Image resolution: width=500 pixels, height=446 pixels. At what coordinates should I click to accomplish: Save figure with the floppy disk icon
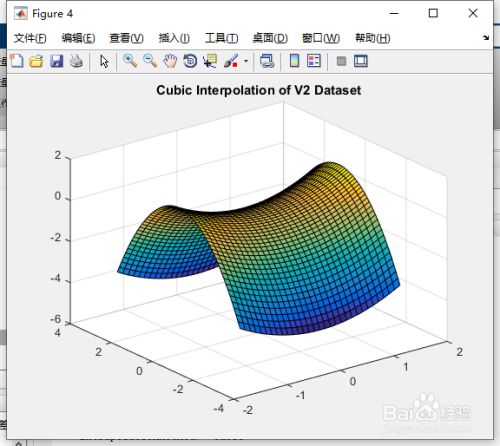click(57, 61)
